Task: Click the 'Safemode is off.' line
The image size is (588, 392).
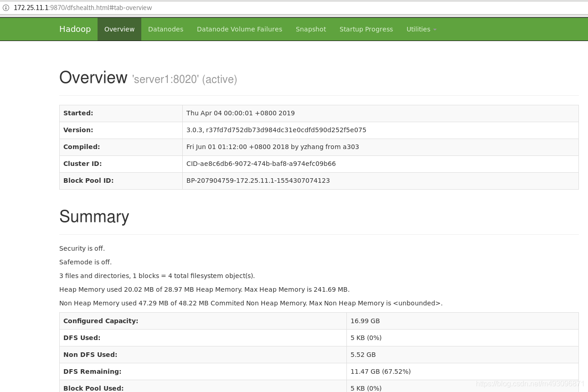Action: (85, 262)
